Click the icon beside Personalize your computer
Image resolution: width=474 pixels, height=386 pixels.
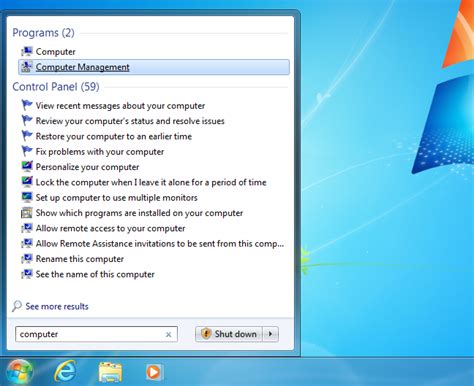pyautogui.click(x=27, y=167)
